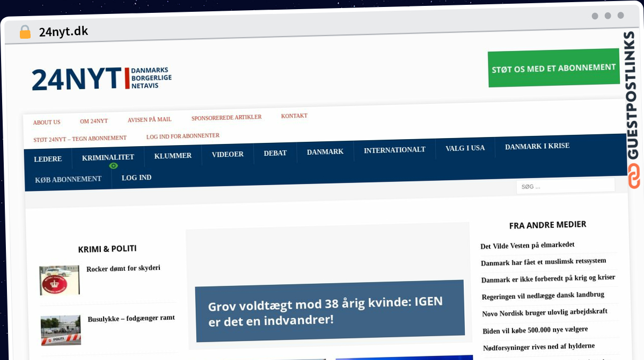Open the Rocker dømt for skyderi thumbnail
The height and width of the screenshot is (360, 644).
[60, 280]
